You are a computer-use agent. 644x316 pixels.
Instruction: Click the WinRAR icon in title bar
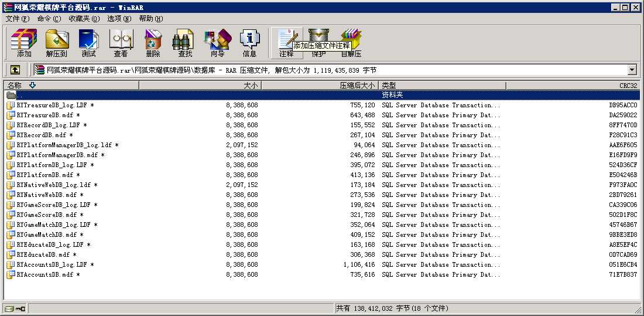[x=8, y=8]
